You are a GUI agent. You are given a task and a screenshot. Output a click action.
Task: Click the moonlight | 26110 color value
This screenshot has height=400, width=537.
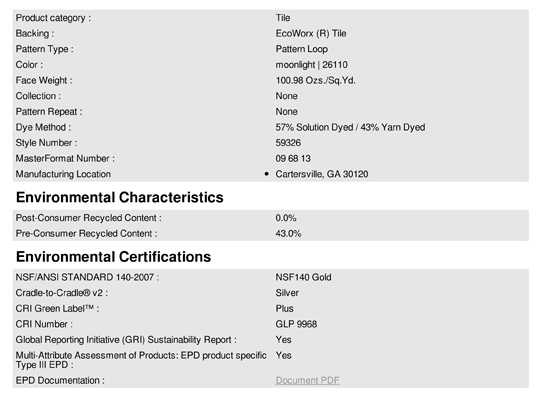click(x=311, y=65)
